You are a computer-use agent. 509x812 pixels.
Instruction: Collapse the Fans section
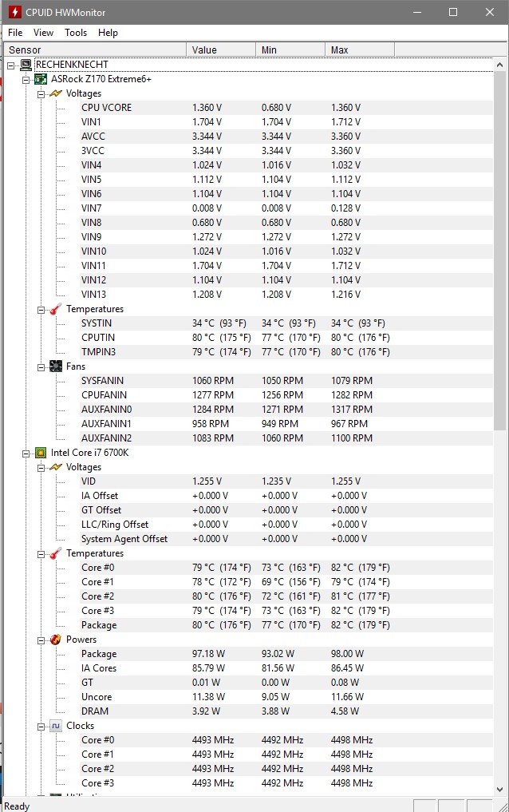pyautogui.click(x=40, y=366)
